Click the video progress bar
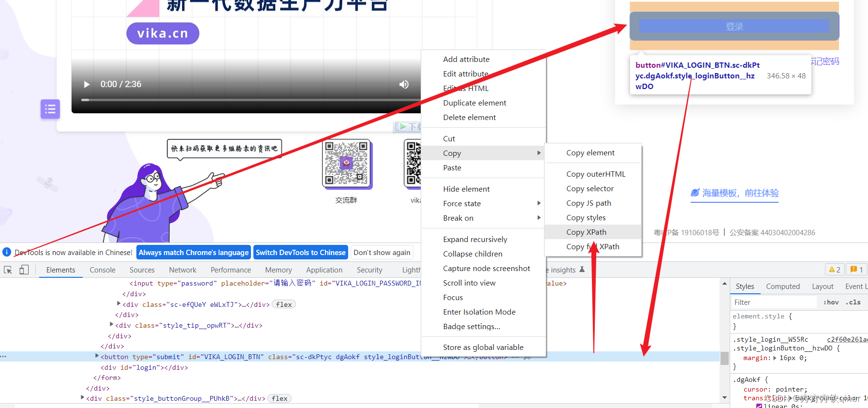Image resolution: width=868 pixels, height=408 pixels. [x=250, y=100]
